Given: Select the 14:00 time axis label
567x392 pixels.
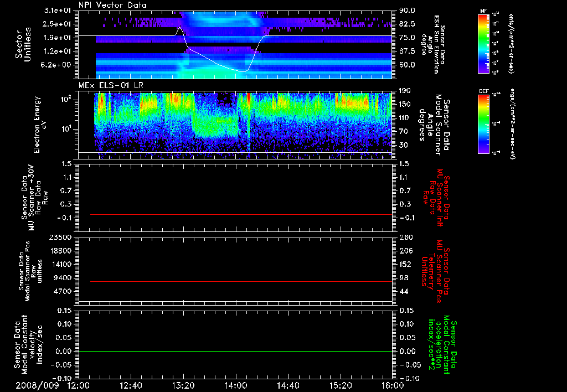Looking at the screenshot, I should click(235, 385).
